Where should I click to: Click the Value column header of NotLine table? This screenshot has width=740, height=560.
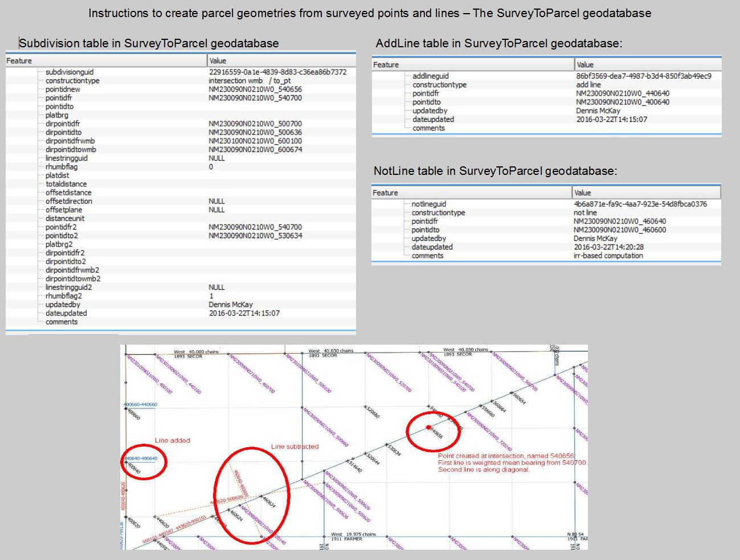[647, 193]
